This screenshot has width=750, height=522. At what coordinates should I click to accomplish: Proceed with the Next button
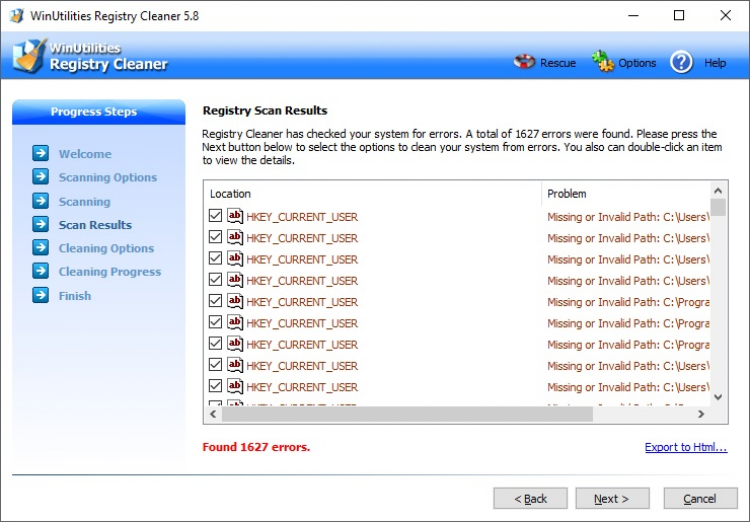coord(612,499)
